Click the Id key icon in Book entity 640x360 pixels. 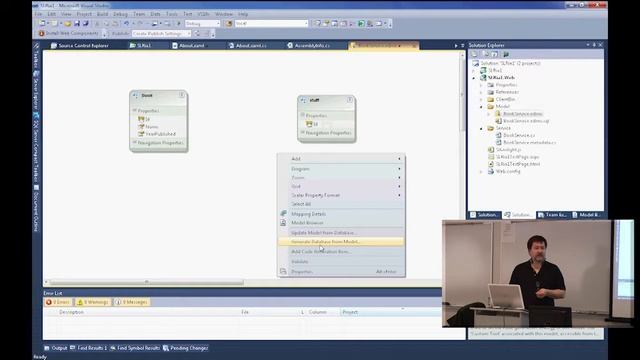(141, 119)
